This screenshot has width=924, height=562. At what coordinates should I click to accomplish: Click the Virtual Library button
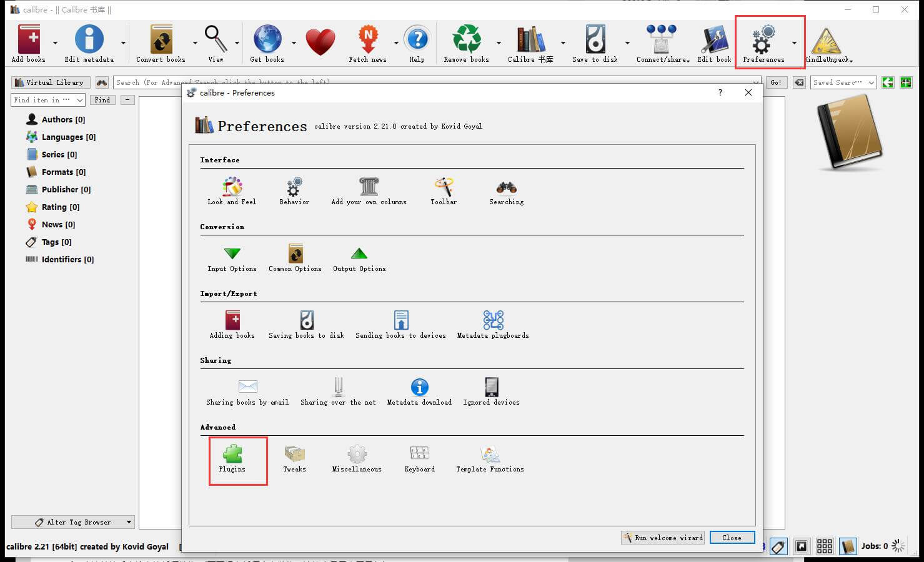(51, 82)
